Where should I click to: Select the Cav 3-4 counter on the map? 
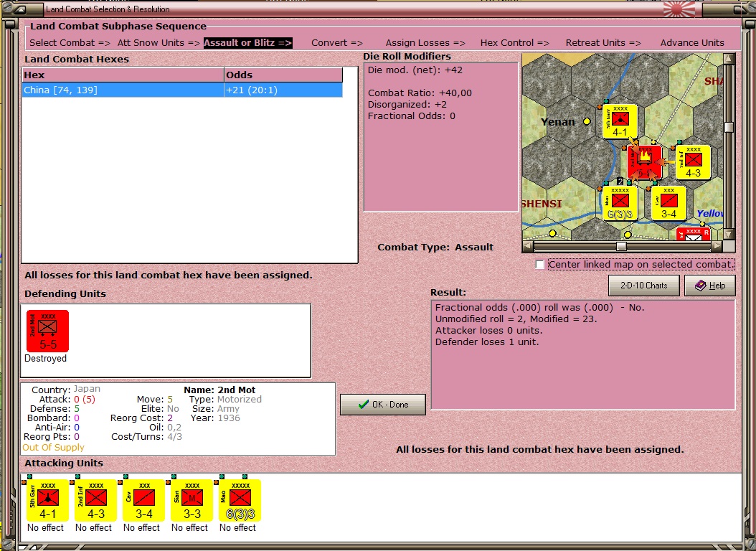(x=668, y=204)
